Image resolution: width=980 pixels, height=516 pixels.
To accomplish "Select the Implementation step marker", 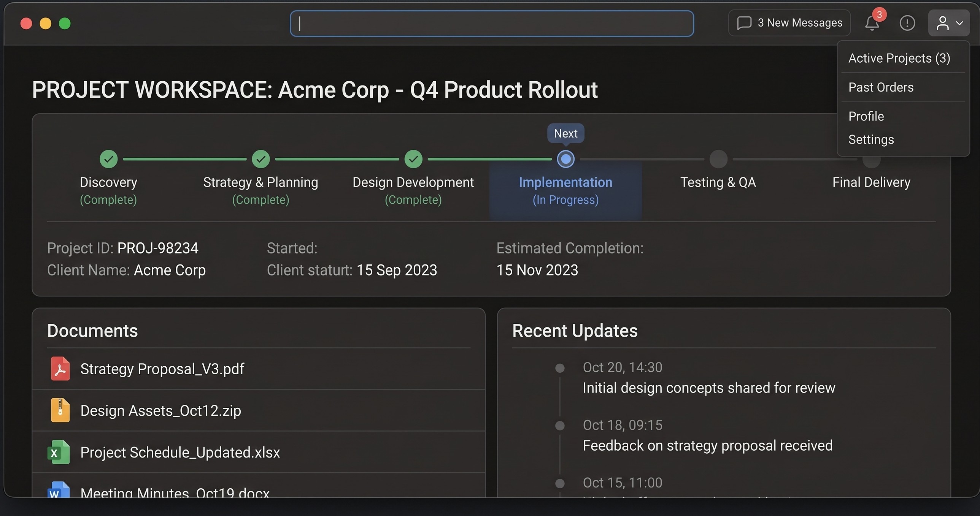I will [566, 159].
